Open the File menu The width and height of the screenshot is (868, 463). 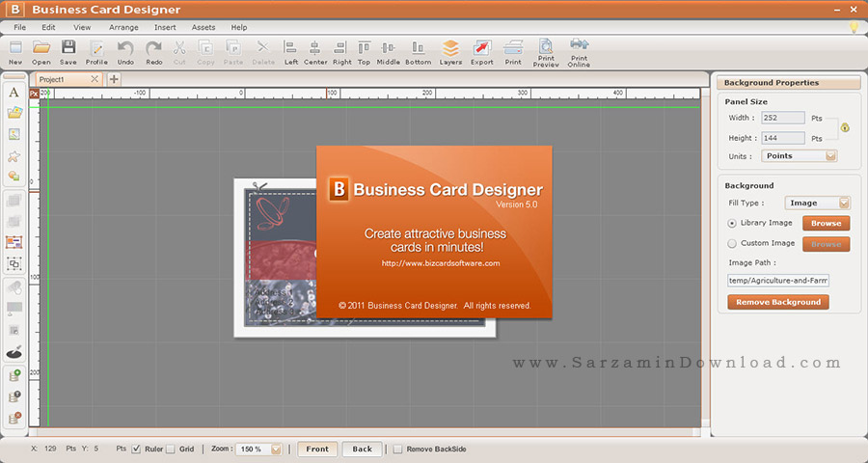pos(19,27)
